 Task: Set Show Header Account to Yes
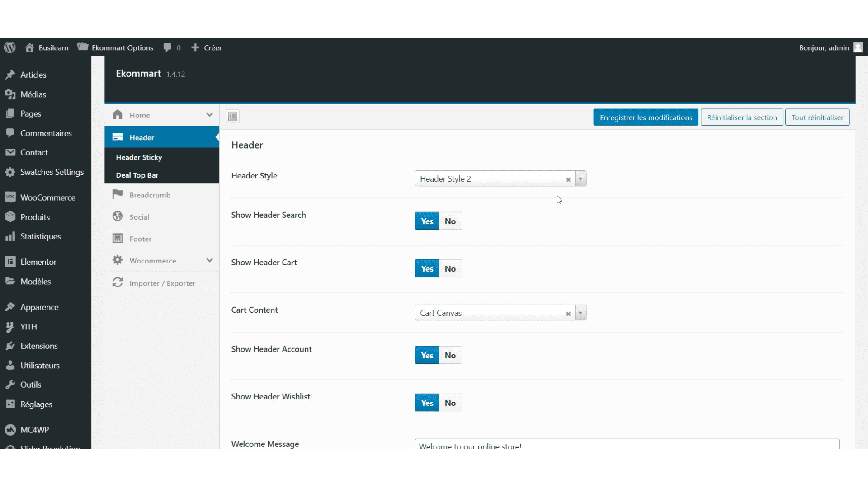coord(427,355)
